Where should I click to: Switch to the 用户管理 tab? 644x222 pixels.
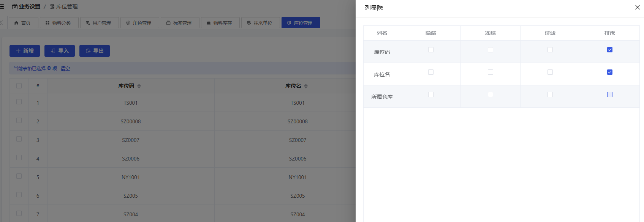click(100, 23)
